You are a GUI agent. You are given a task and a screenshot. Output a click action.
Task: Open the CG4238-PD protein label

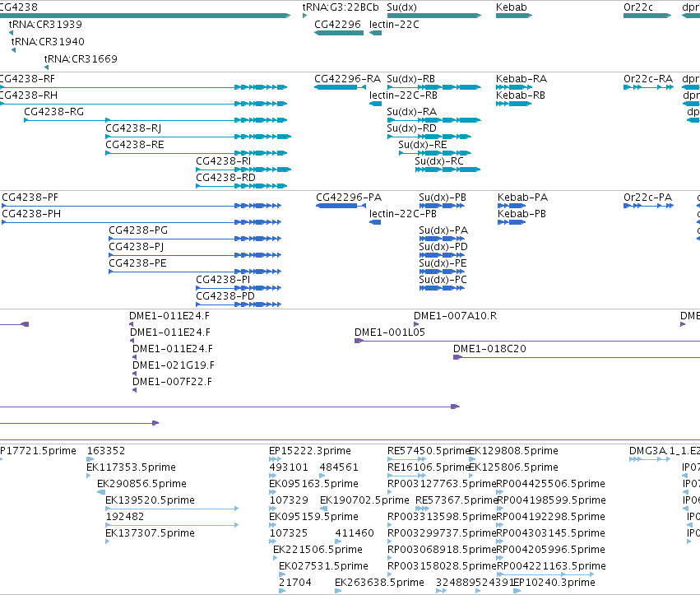(x=225, y=296)
